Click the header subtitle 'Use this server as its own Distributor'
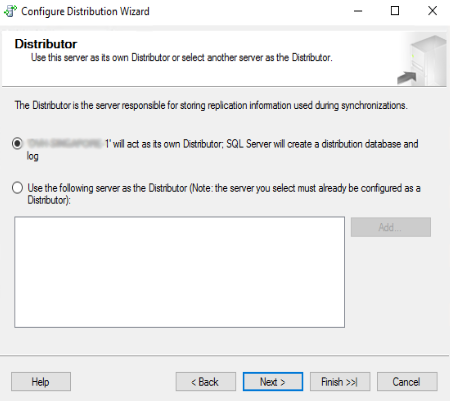 point(182,57)
